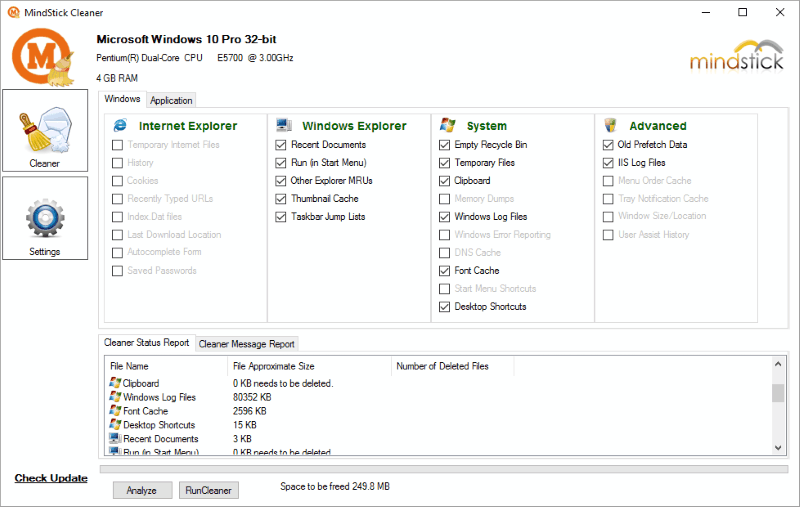Click the report list scroll-up arrow
The image size is (800, 507).
[x=778, y=364]
